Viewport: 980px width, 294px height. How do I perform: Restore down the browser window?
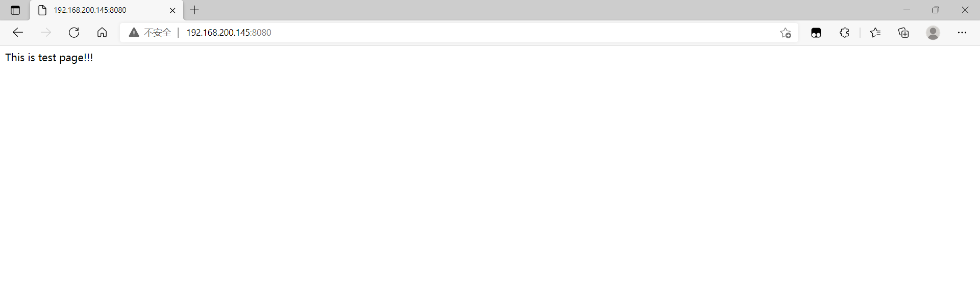pos(936,10)
